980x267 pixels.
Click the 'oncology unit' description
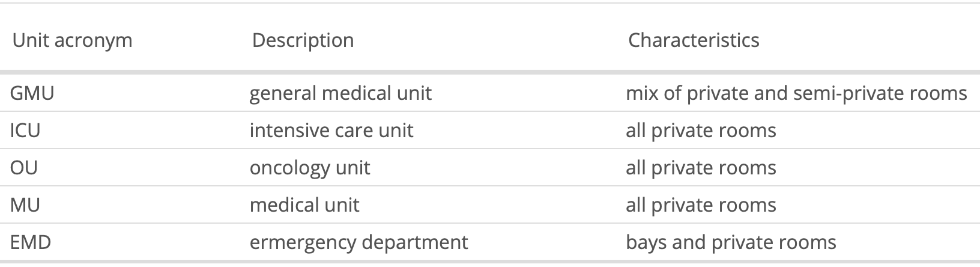coord(310,168)
